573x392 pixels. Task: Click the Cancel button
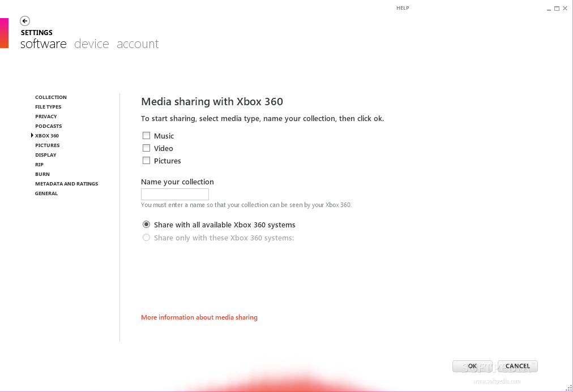coord(518,366)
